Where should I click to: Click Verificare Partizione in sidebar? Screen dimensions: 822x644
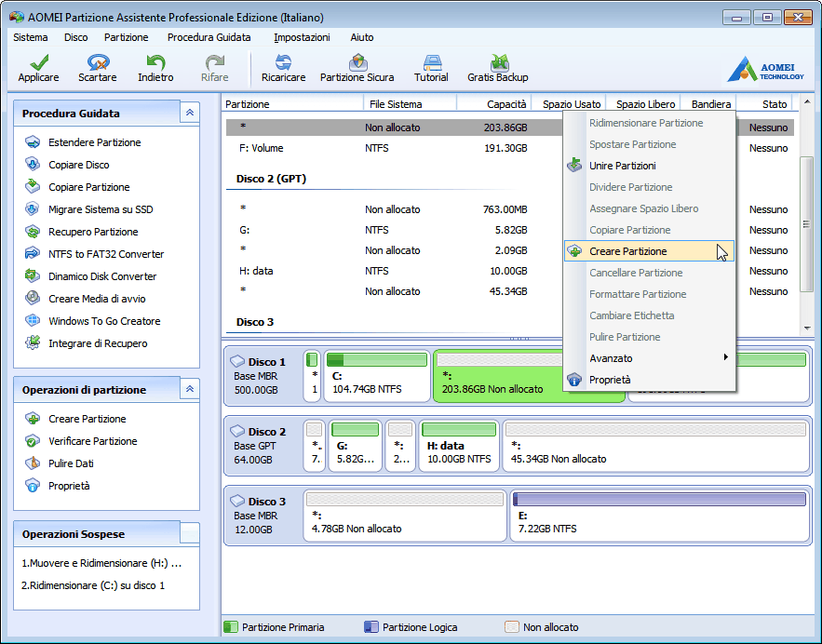pyautogui.click(x=92, y=441)
